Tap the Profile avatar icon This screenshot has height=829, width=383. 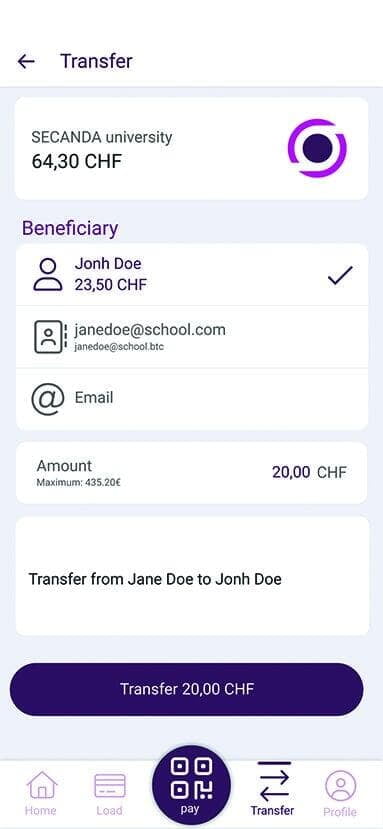[x=341, y=786]
